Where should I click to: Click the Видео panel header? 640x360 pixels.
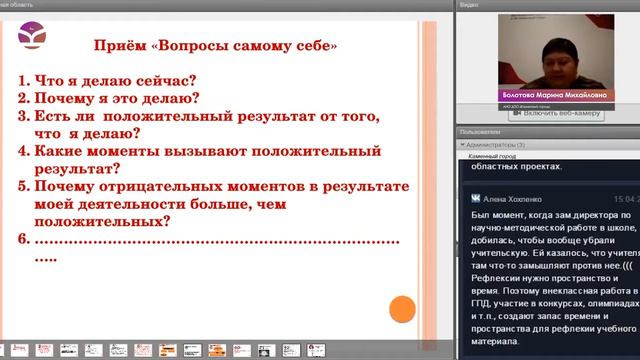click(548, 5)
